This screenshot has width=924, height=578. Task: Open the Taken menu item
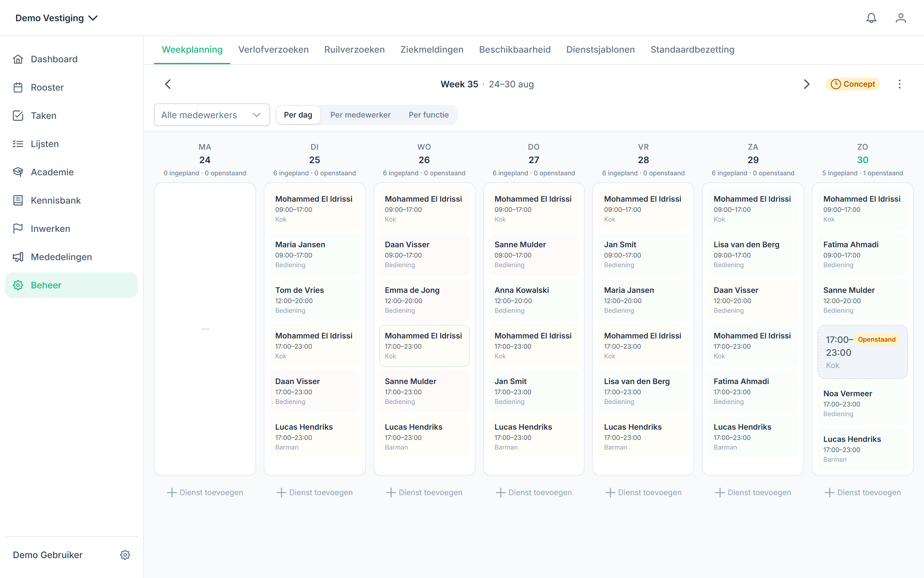coord(72,116)
